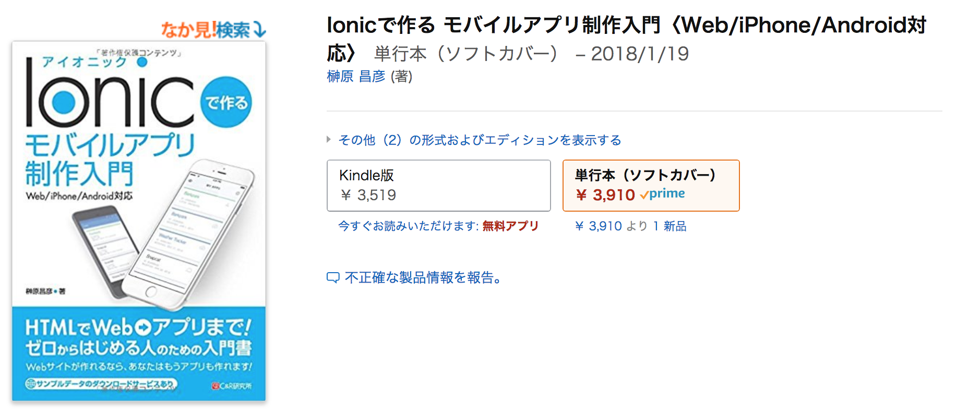Click the circular サンプルデータ icon on the cover

click(31, 383)
